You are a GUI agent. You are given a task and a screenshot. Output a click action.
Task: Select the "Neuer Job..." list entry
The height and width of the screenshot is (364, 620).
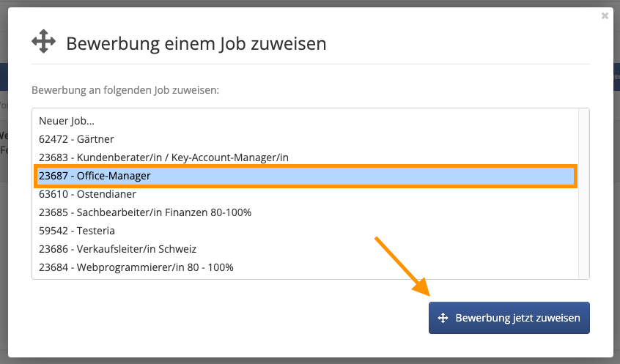[x=305, y=121]
